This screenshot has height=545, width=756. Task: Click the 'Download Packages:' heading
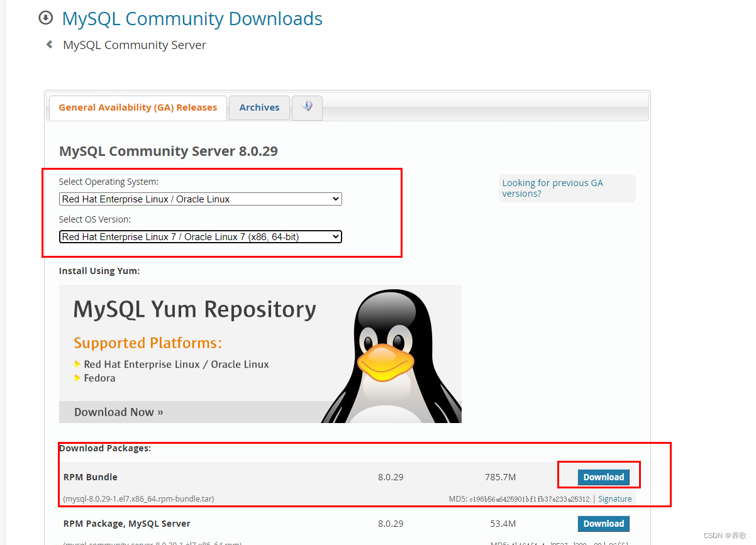click(x=105, y=448)
